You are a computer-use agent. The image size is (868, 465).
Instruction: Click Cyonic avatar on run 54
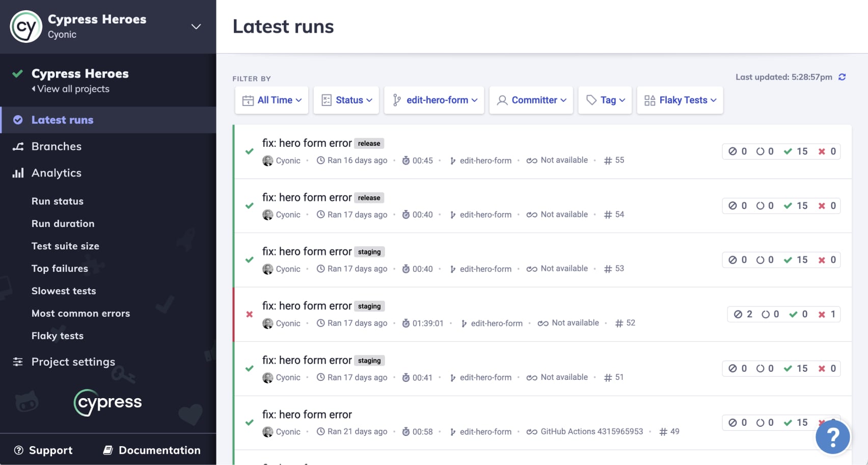tap(267, 215)
